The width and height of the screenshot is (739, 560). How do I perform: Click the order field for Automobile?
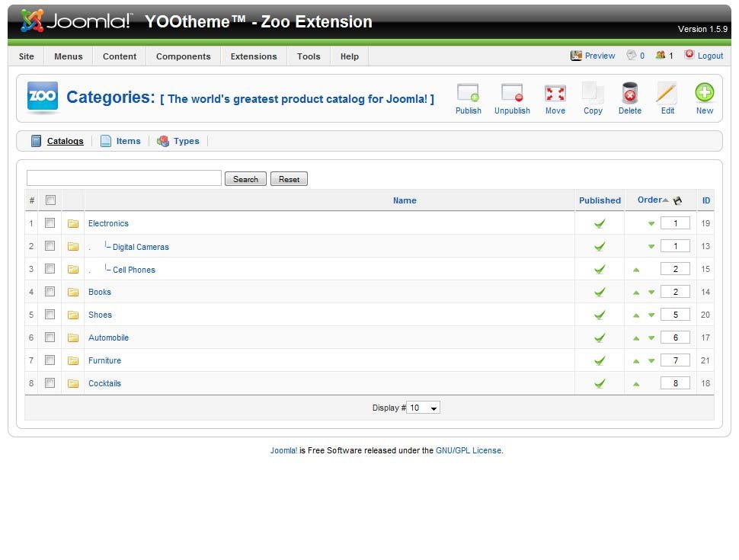tap(675, 338)
